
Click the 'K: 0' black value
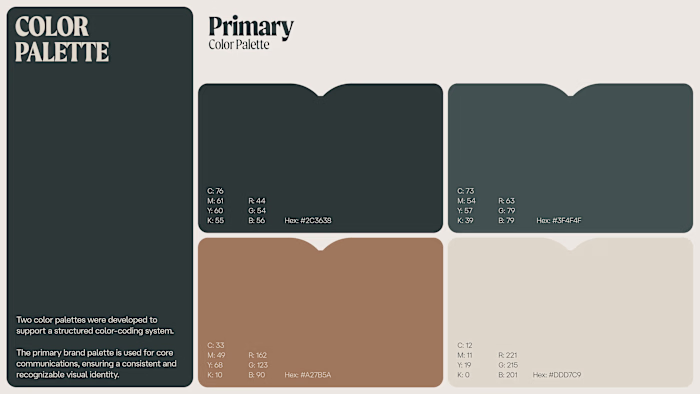[x=463, y=375]
